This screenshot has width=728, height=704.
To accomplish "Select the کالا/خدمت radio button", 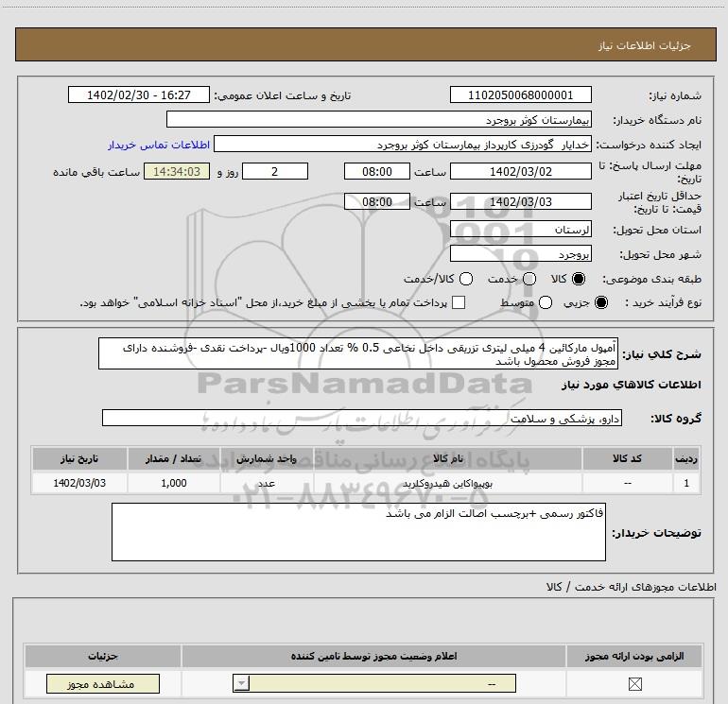I will [x=466, y=279].
